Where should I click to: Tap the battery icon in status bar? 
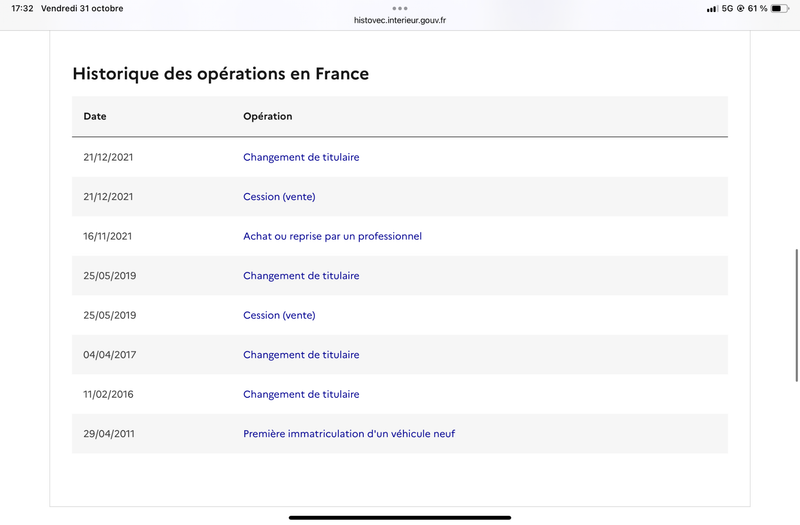(781, 9)
